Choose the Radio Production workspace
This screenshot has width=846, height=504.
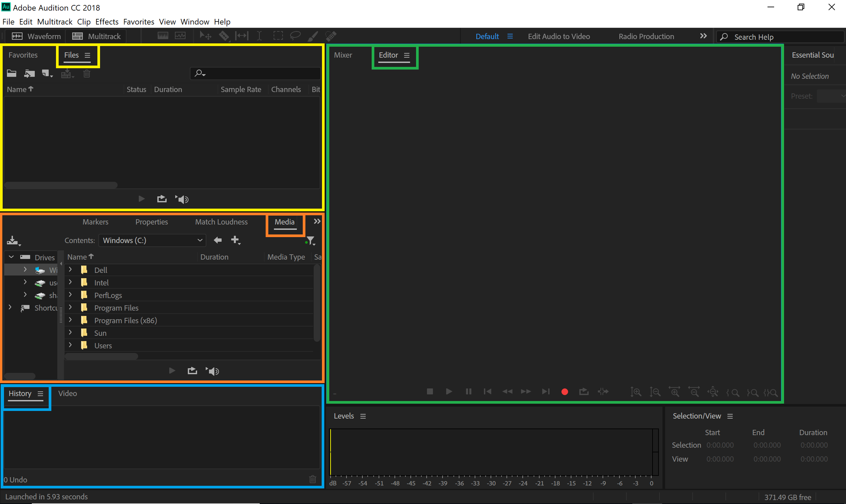[646, 36]
